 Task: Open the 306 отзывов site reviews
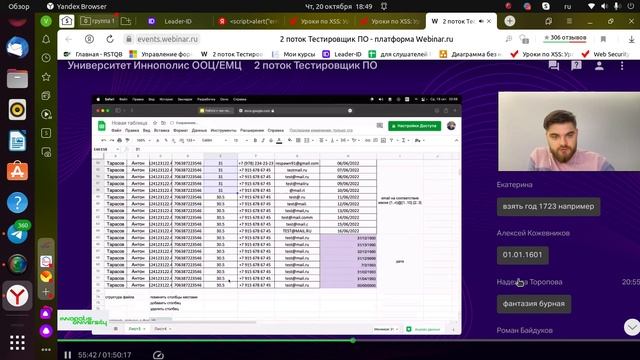[x=565, y=38]
